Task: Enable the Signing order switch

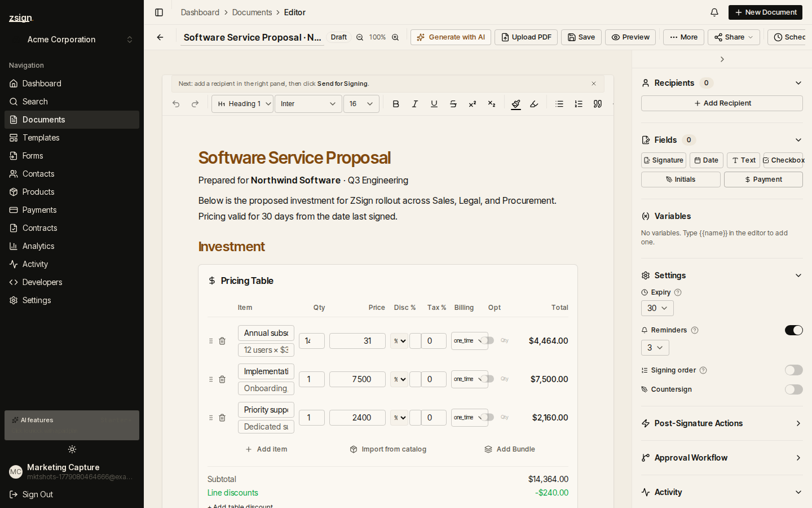Action: (x=794, y=370)
